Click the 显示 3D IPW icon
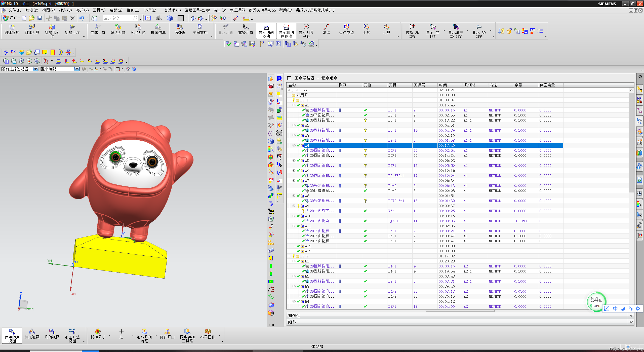 click(x=479, y=31)
